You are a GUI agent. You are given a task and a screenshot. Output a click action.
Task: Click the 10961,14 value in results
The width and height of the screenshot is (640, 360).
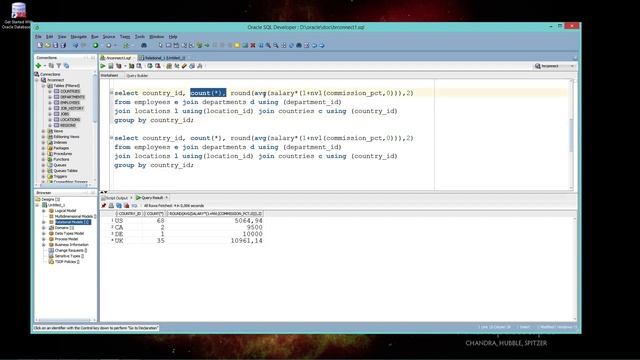coord(247,241)
